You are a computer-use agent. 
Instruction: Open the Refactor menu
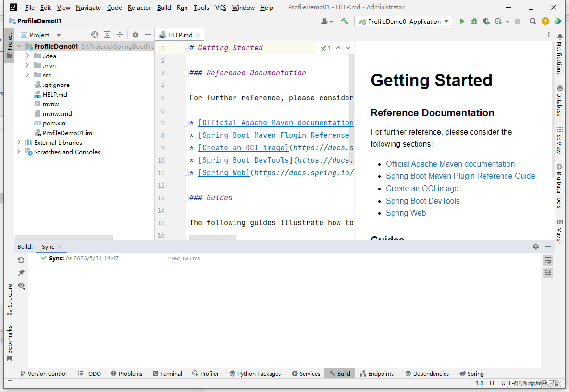(139, 7)
